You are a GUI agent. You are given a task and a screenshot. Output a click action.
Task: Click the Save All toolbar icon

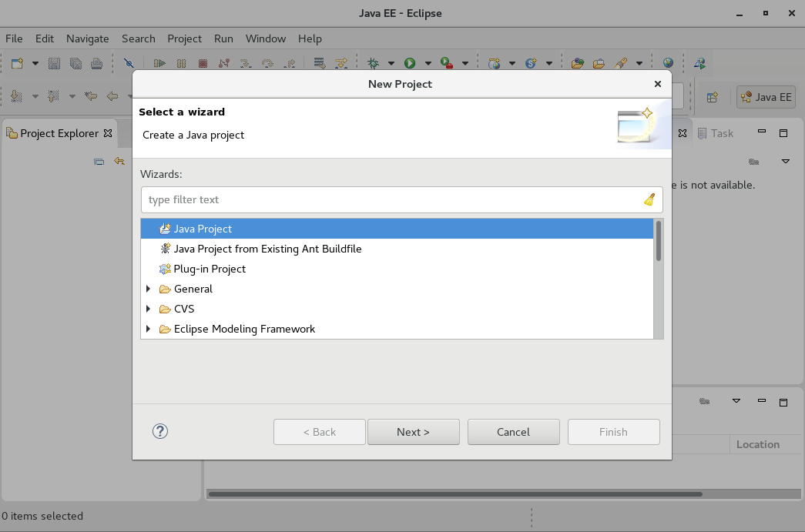75,63
